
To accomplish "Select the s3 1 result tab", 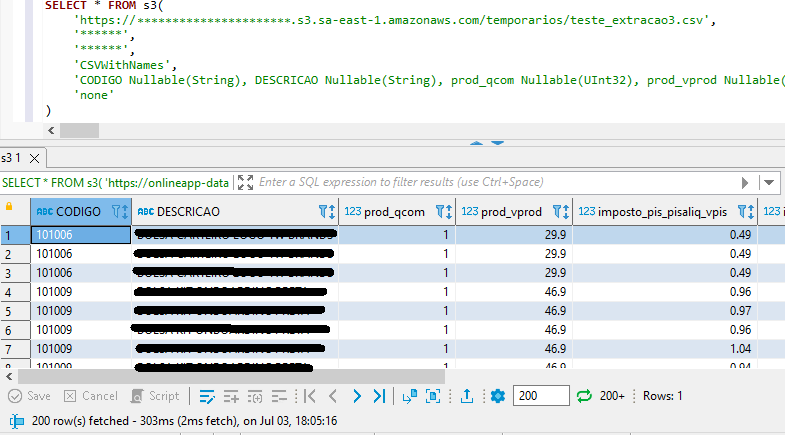I will [x=12, y=158].
